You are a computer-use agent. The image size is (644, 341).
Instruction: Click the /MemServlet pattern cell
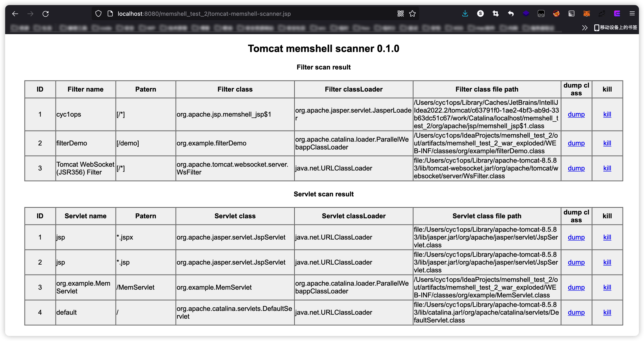[x=145, y=287]
